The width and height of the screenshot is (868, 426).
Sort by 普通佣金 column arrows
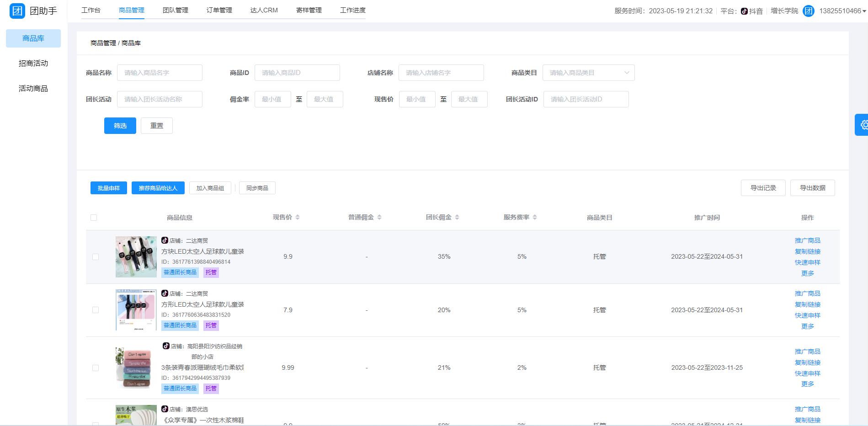379,218
